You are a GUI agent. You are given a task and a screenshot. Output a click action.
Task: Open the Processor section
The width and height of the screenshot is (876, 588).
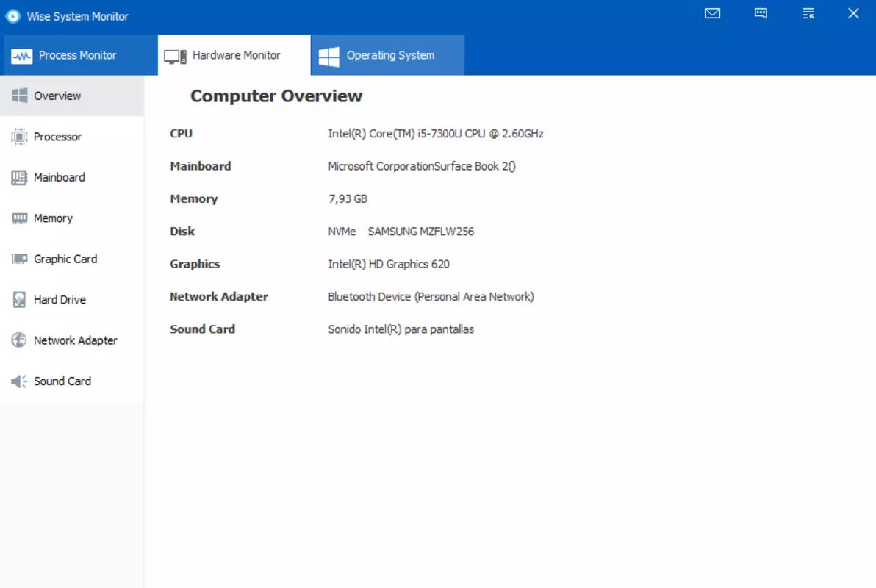(x=72, y=137)
